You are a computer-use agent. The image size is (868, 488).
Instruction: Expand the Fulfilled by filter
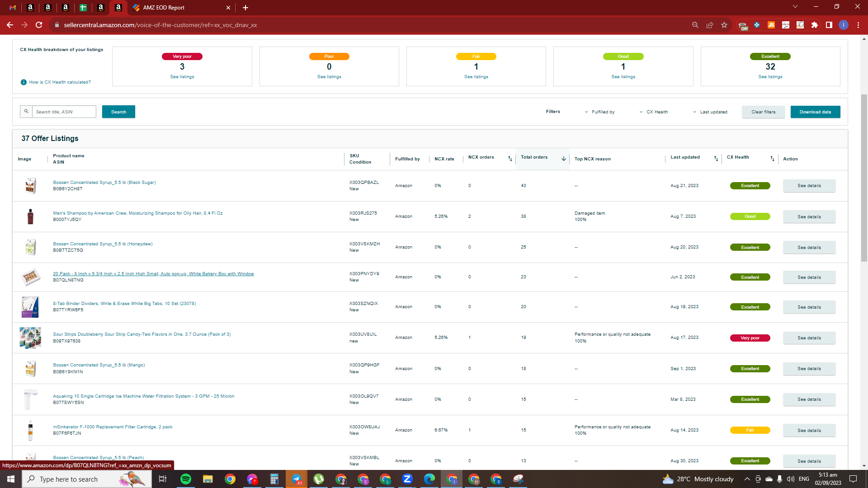point(599,112)
